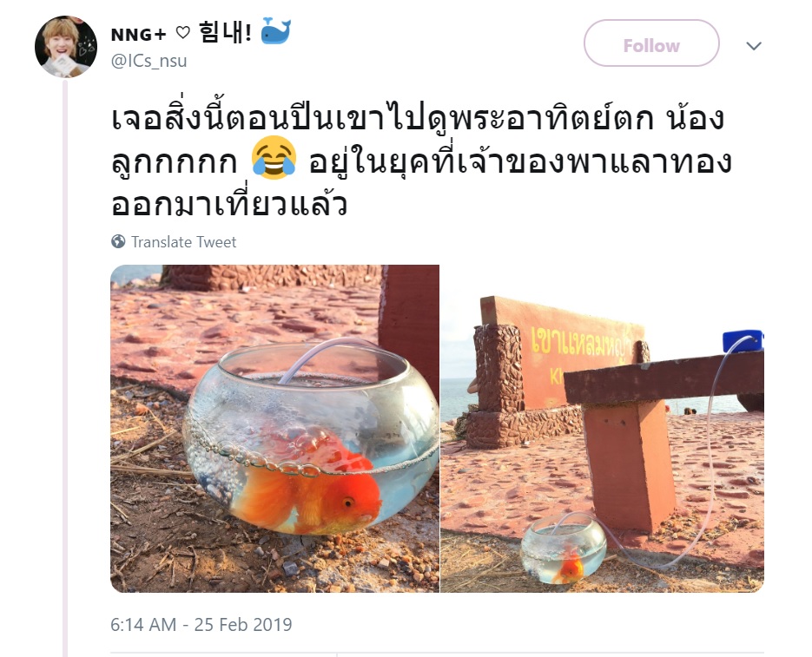
Task: Open the @ICs_nsu handle link
Action: [x=149, y=61]
